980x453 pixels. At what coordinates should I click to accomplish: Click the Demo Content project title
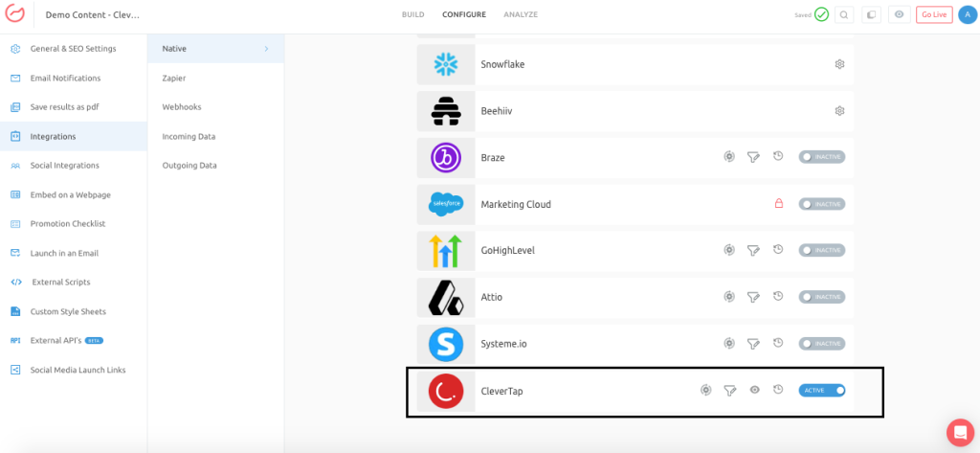pos(93,15)
